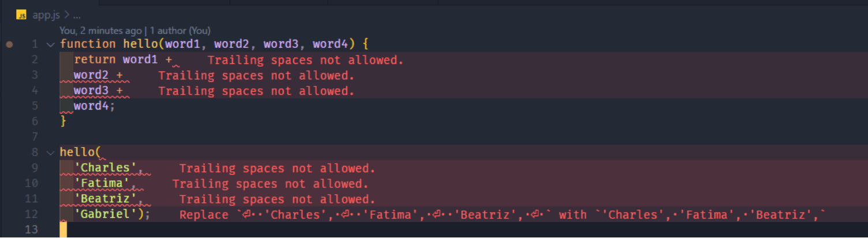Click the modified-line dot beside line 1
868x238 pixels.
point(9,44)
